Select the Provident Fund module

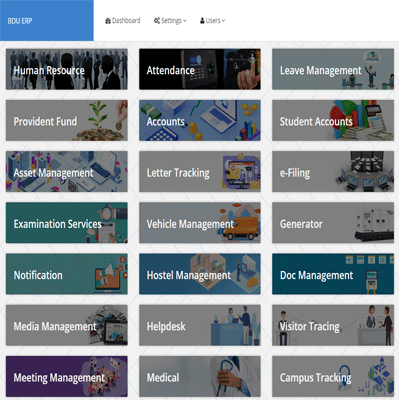point(67,120)
